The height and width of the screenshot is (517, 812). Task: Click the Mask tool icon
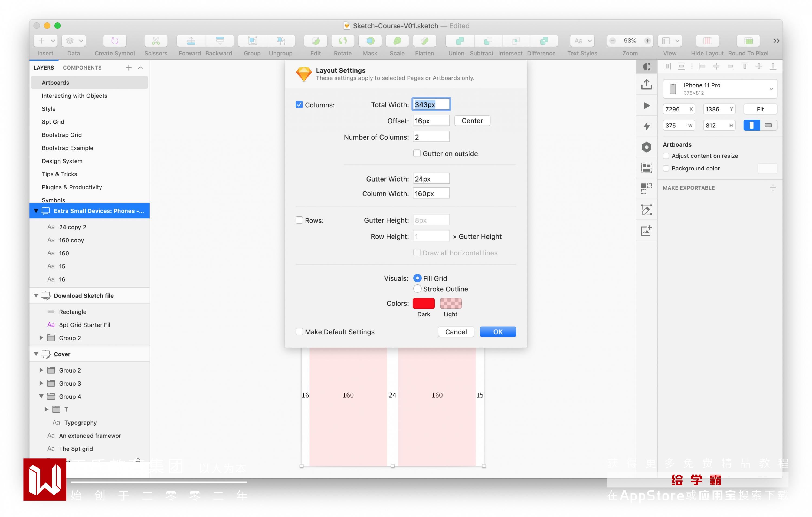[x=370, y=41]
